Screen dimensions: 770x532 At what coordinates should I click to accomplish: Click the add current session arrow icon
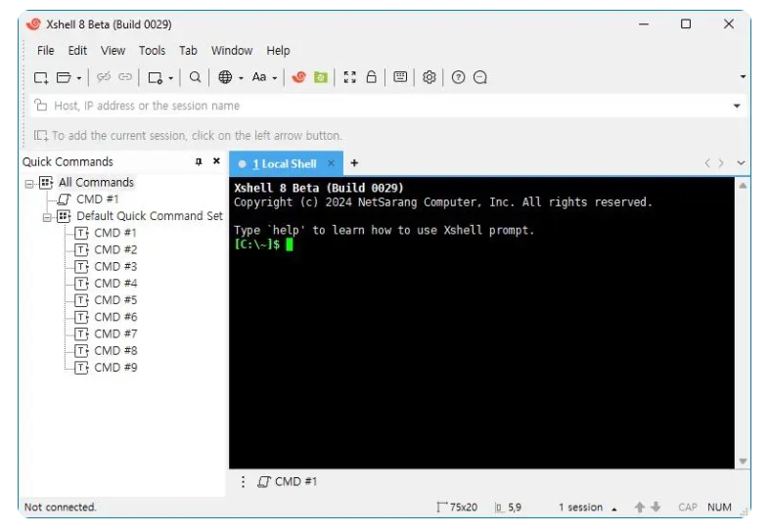pyautogui.click(x=41, y=136)
